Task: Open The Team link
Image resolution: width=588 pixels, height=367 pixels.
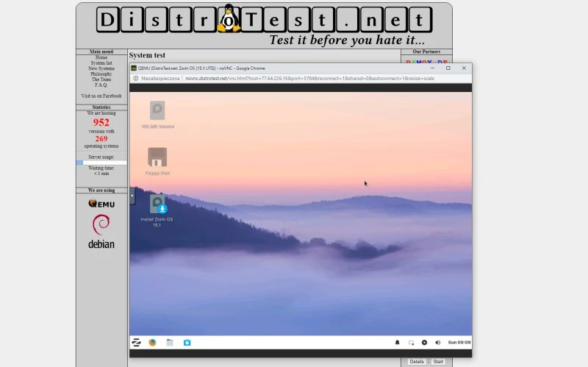Action: [x=101, y=79]
